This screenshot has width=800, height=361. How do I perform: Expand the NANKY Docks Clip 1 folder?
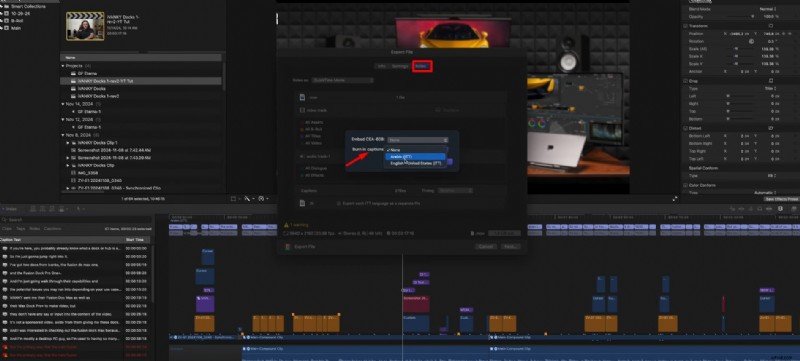[x=68, y=143]
